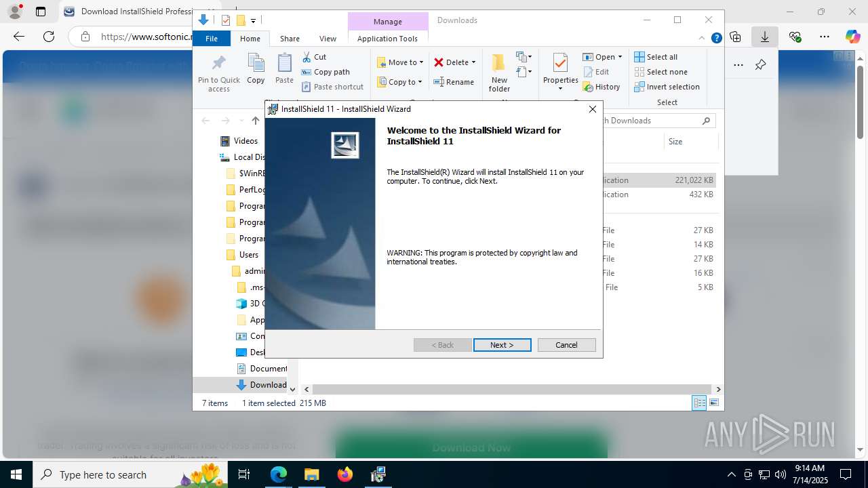Screen dimensions: 868x488
Task: Go up one folder level in Explorer
Action: pyautogui.click(x=255, y=121)
